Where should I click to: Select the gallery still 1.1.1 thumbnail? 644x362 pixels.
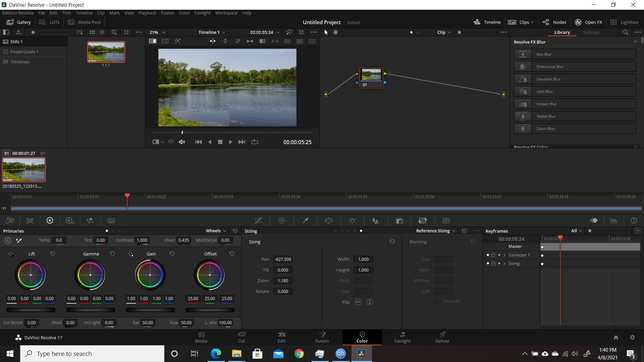point(106,52)
